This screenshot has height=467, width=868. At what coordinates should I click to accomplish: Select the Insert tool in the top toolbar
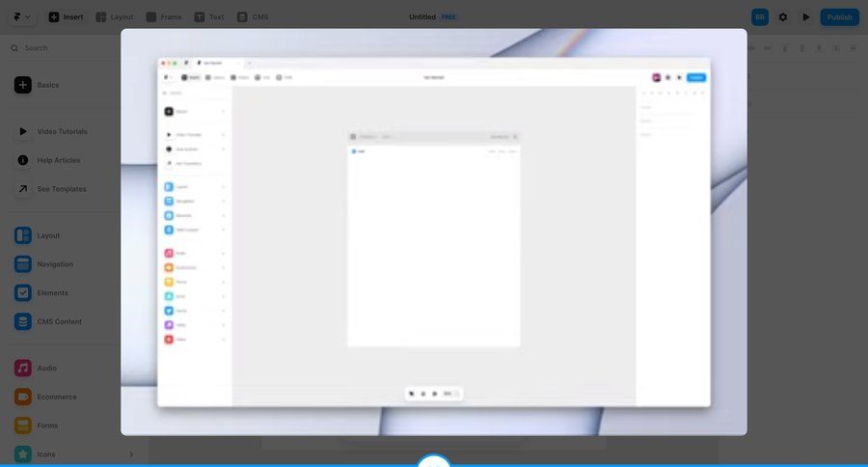pyautogui.click(x=66, y=17)
